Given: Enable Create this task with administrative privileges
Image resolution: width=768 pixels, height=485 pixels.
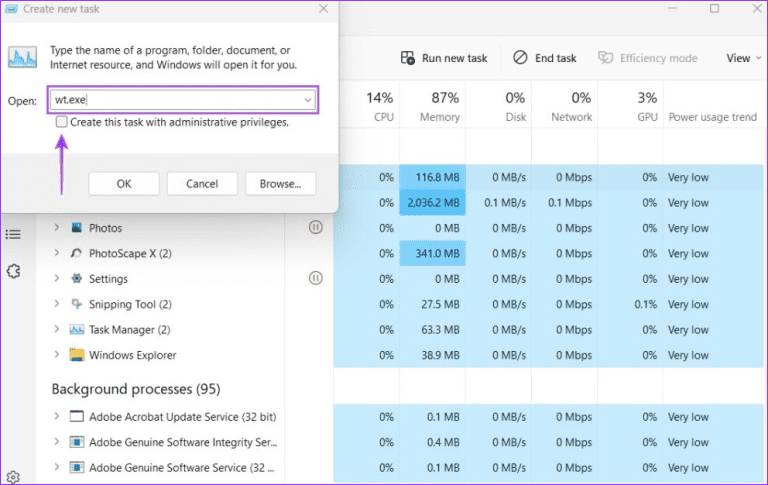Looking at the screenshot, I should coord(62,122).
